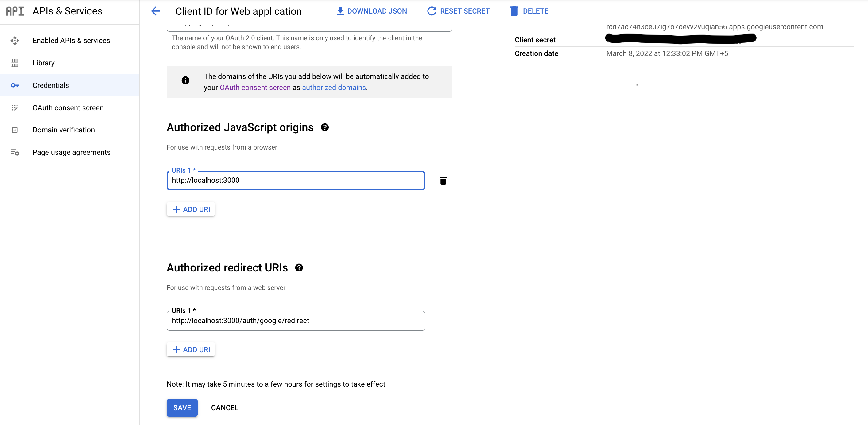Select the Credentials menu entry in sidebar
This screenshot has width=868, height=425.
pyautogui.click(x=51, y=85)
